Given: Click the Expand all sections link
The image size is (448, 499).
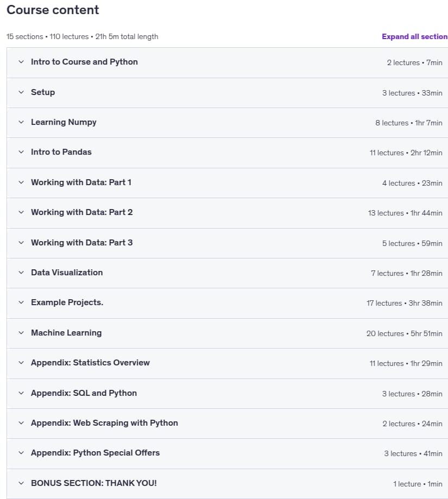Looking at the screenshot, I should [x=414, y=36].
